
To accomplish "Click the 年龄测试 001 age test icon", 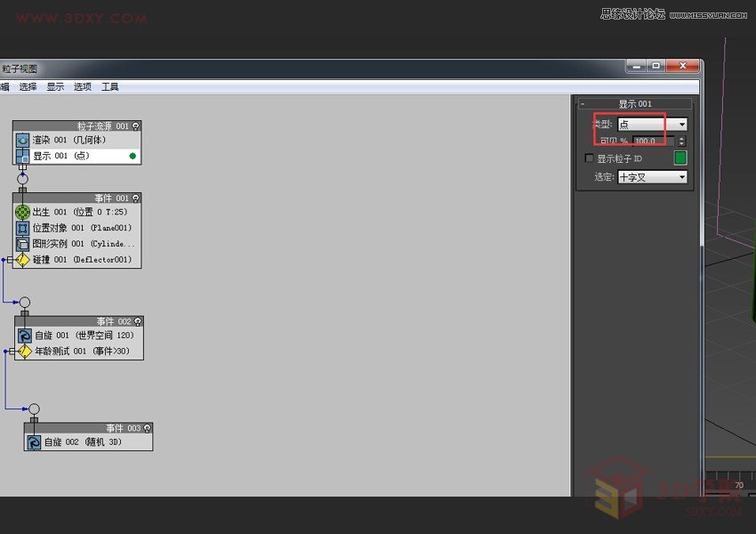I will [x=25, y=351].
